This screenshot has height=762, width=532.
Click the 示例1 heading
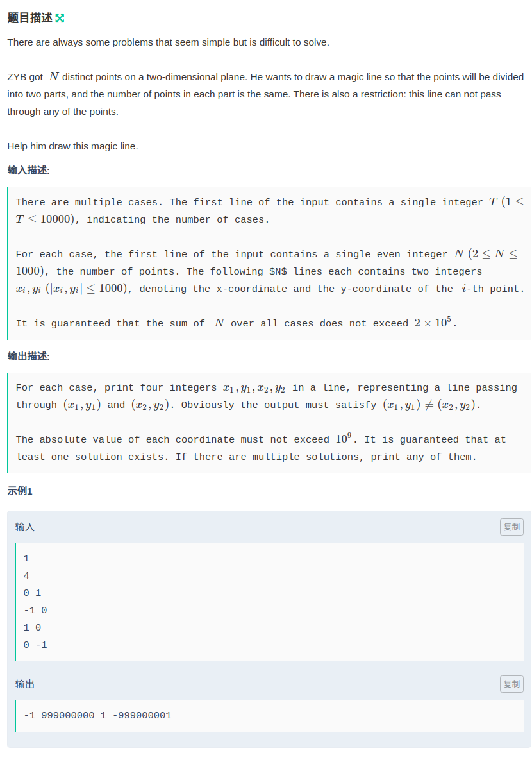click(x=20, y=491)
